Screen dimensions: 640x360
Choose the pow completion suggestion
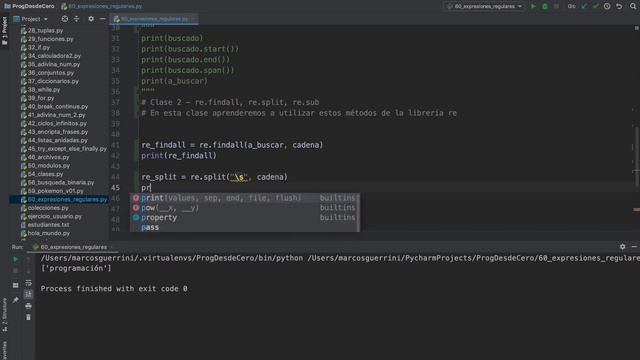pos(245,208)
